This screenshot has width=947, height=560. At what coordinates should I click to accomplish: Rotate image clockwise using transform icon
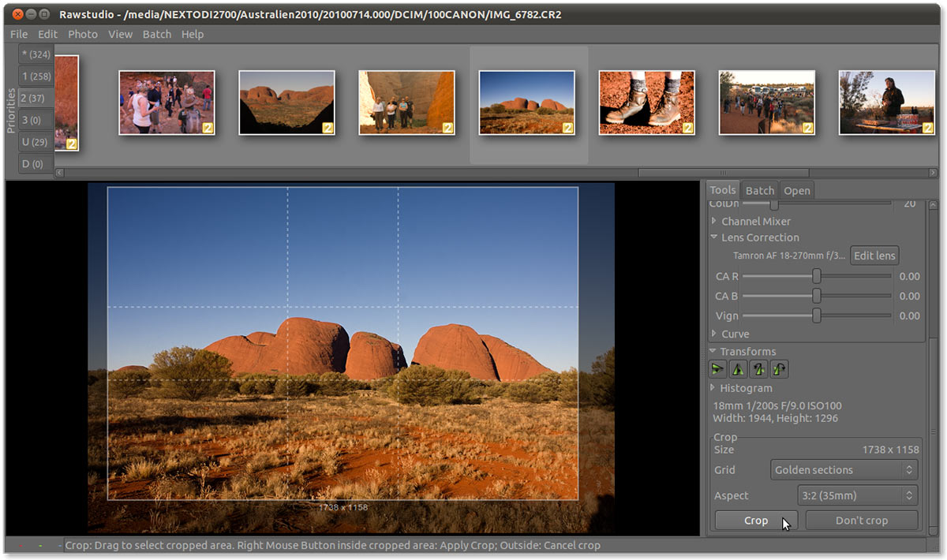779,368
